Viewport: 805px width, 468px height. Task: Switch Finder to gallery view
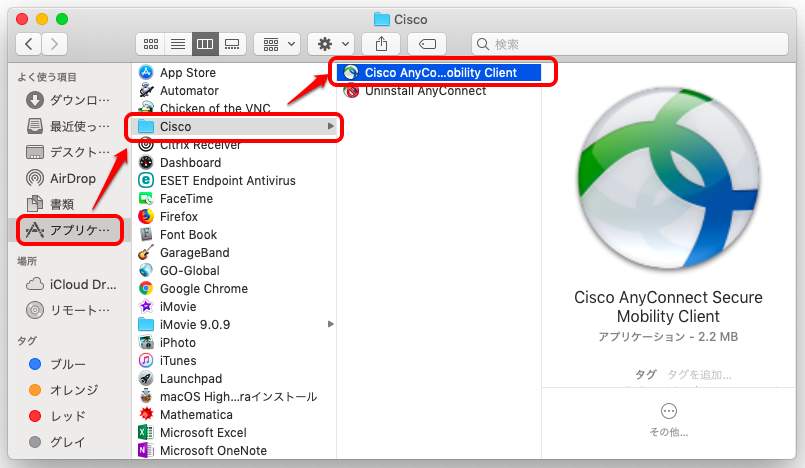[x=232, y=44]
